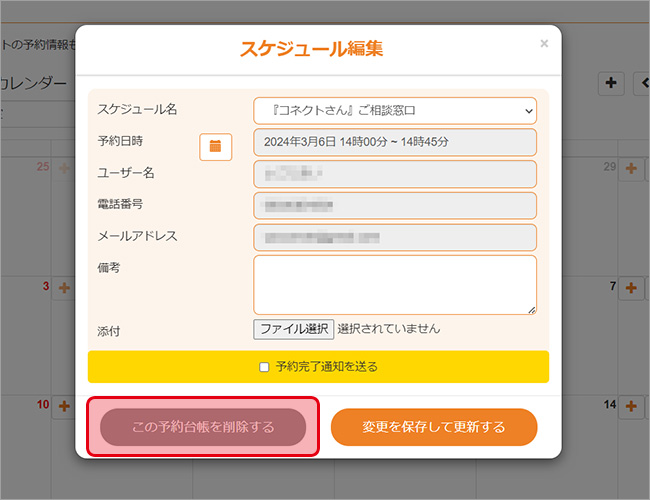The height and width of the screenshot is (500, 650).
Task: Click the plus icon next to day 3
Action: pyautogui.click(x=64, y=288)
